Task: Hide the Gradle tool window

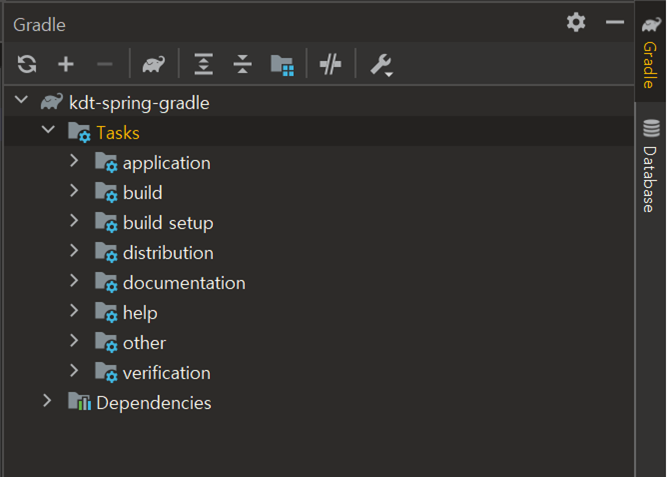Action: pos(615,22)
